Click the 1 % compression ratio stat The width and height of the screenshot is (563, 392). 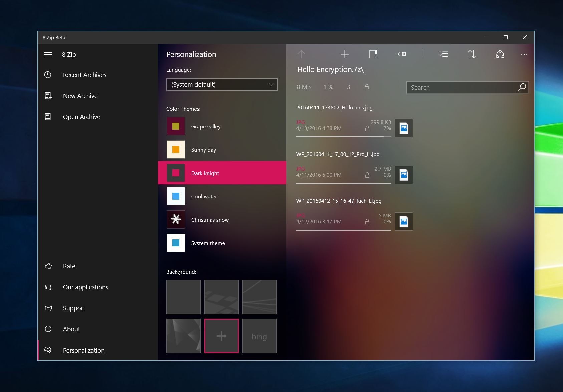point(329,87)
